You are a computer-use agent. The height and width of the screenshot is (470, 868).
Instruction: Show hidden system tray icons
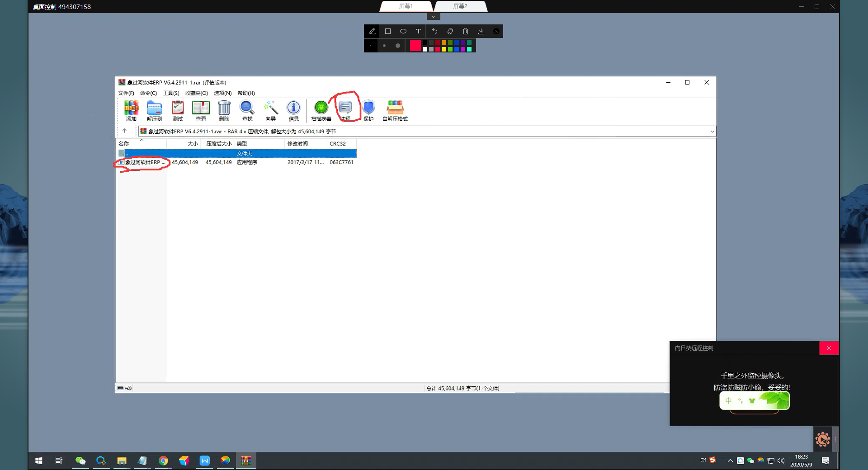click(730, 461)
